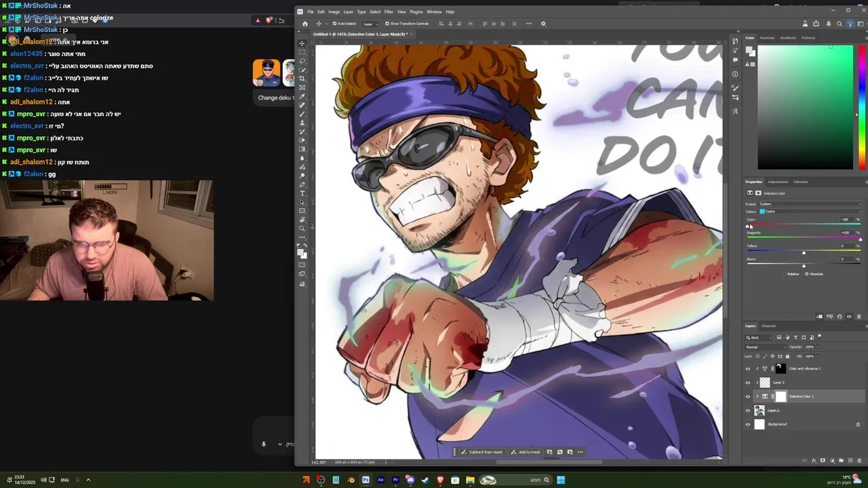Open the Plugins menu

click(x=416, y=12)
